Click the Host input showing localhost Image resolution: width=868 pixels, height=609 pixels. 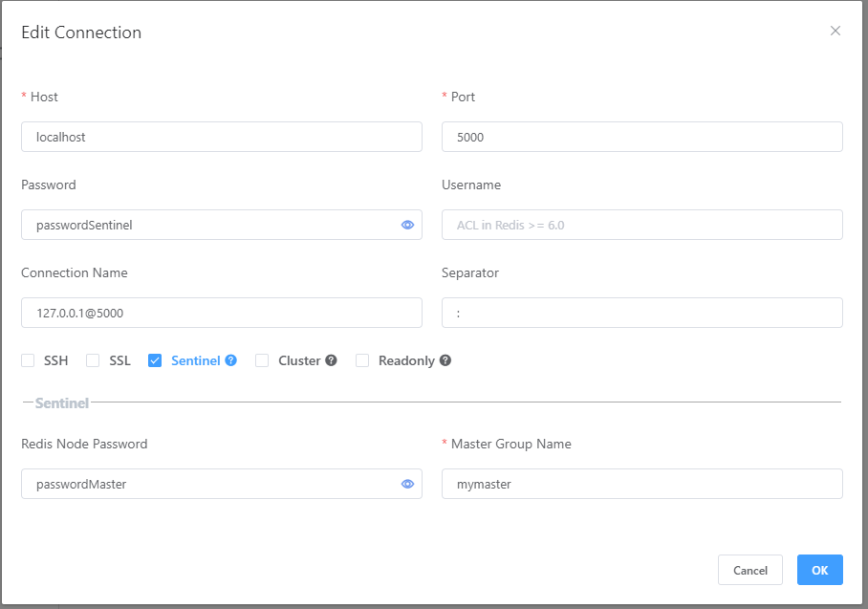pos(221,137)
